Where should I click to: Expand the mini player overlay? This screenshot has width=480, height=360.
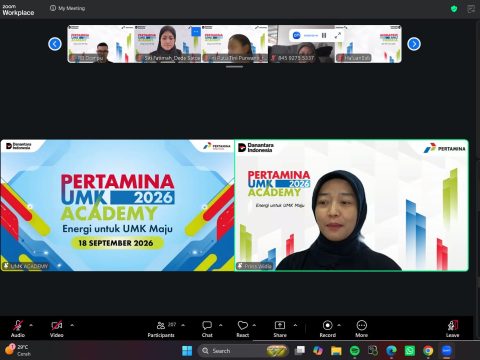point(338,35)
